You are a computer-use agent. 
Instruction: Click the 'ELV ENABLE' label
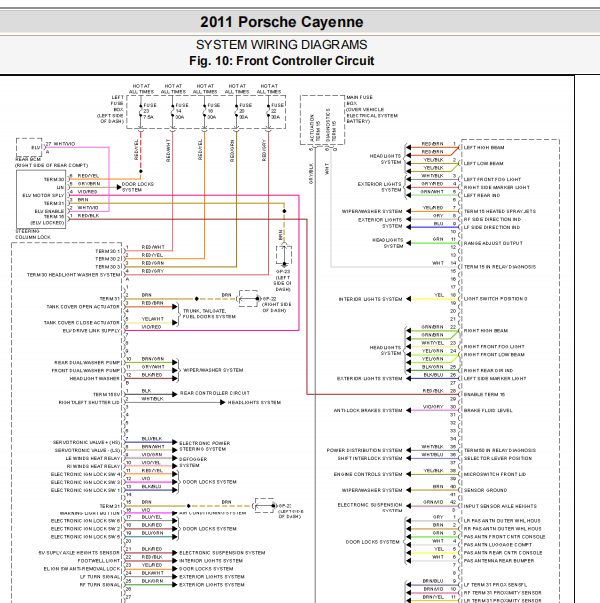(49, 212)
